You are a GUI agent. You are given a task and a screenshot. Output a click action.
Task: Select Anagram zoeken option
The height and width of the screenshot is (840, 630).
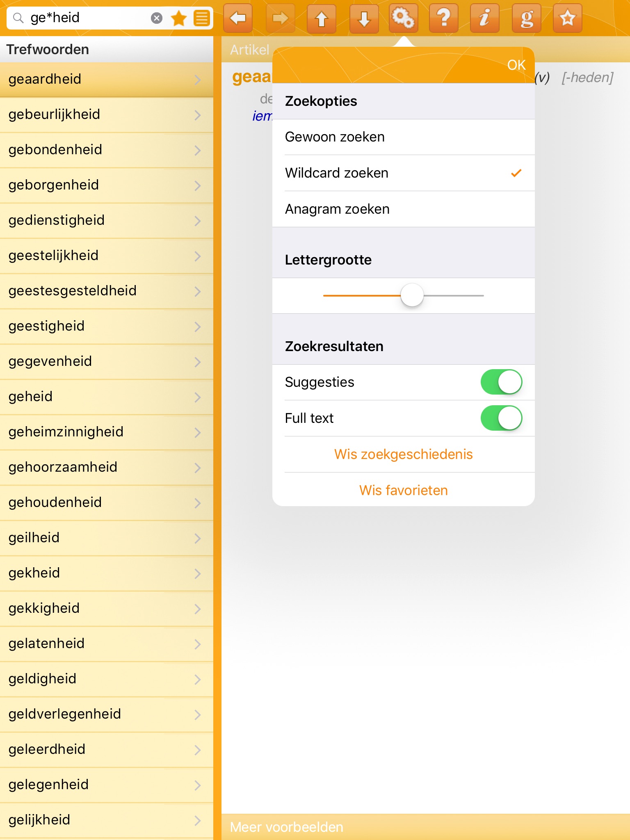pyautogui.click(x=404, y=209)
